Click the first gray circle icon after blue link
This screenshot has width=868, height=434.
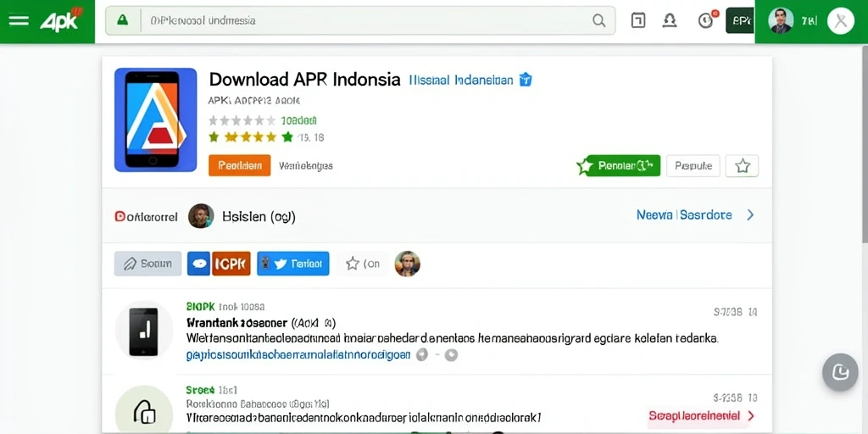tap(422, 355)
